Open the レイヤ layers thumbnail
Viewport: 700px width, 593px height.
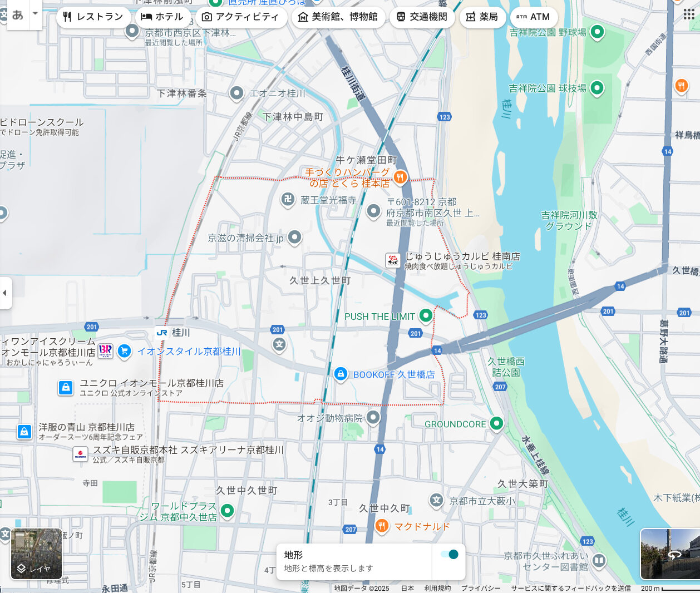[36, 554]
